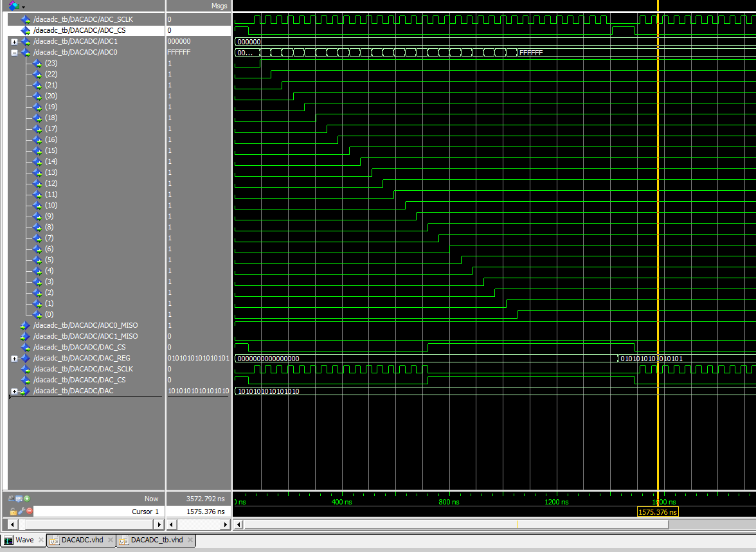The height and width of the screenshot is (552, 756).
Task: Click the DAC_REG bus signal icon
Action: click(26, 359)
